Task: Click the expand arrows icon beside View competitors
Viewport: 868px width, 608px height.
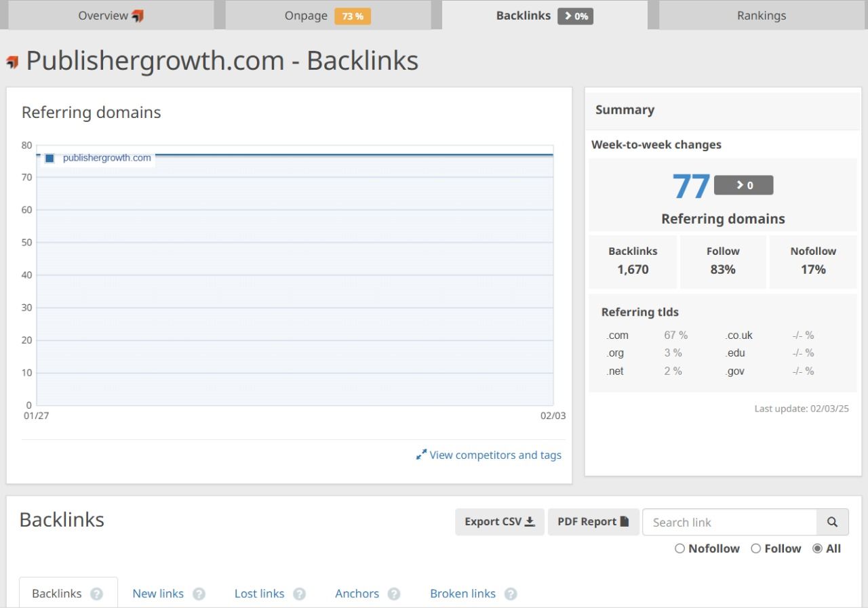Action: [x=421, y=455]
